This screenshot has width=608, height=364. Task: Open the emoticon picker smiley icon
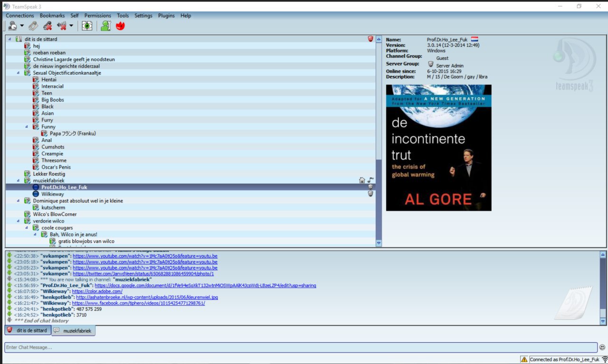pyautogui.click(x=602, y=347)
